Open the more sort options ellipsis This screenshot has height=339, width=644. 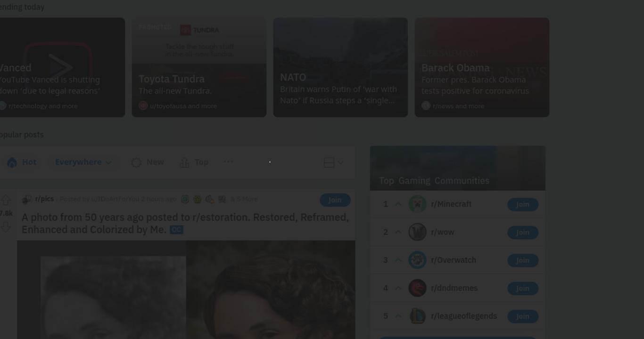(x=228, y=161)
